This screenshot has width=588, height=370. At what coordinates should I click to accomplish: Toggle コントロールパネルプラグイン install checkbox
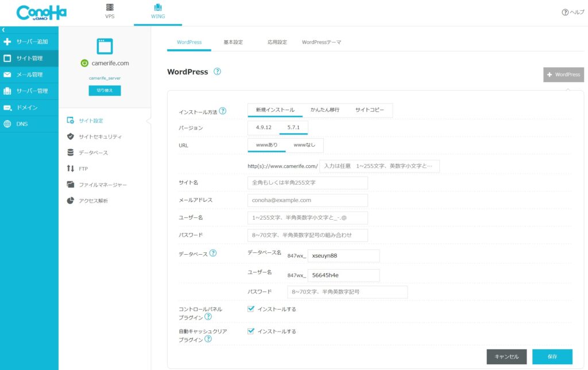coord(251,309)
